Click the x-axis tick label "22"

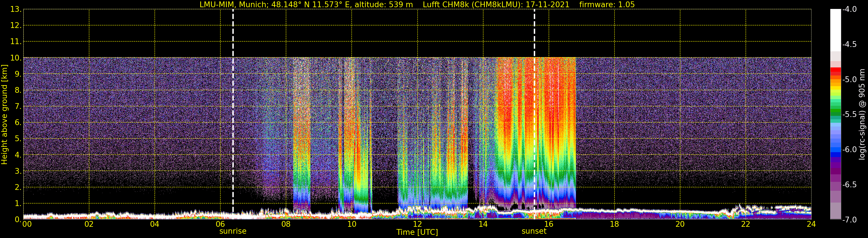point(746,224)
